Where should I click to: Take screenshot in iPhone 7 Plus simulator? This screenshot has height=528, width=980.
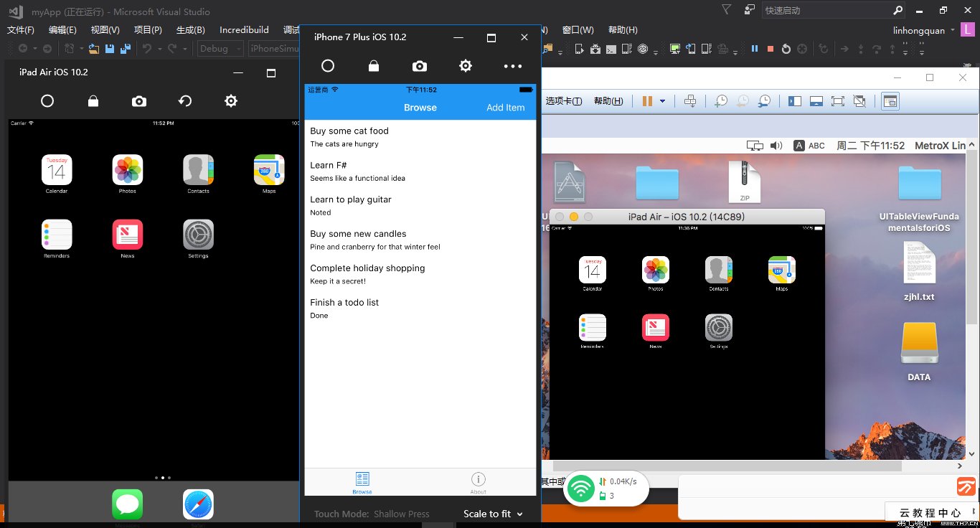[420, 66]
